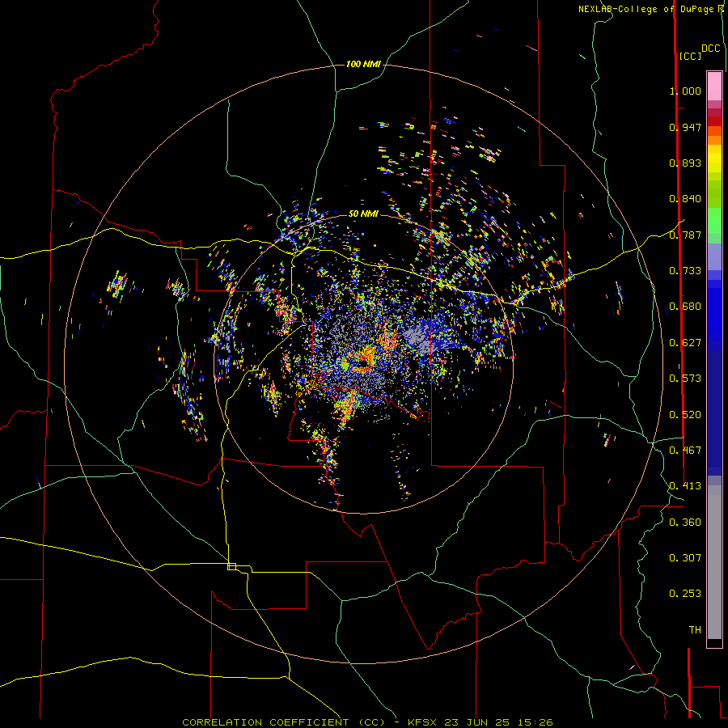Click the 0.680 legend value

pos(685,307)
